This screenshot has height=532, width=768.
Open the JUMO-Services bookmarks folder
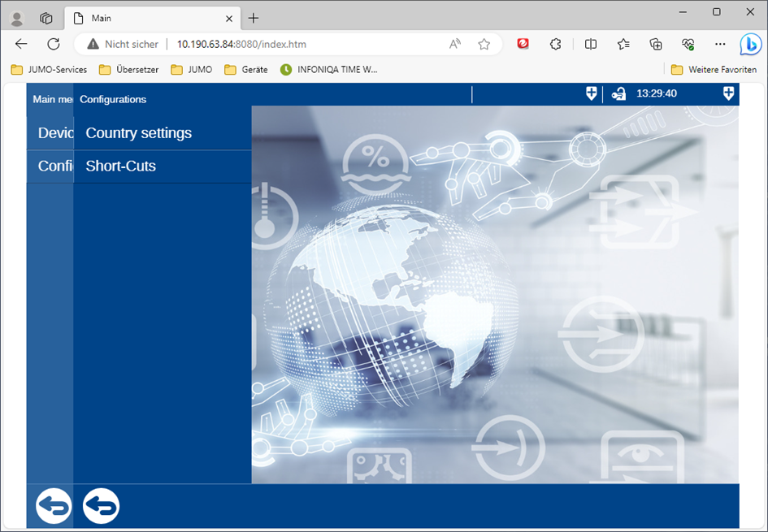point(50,70)
